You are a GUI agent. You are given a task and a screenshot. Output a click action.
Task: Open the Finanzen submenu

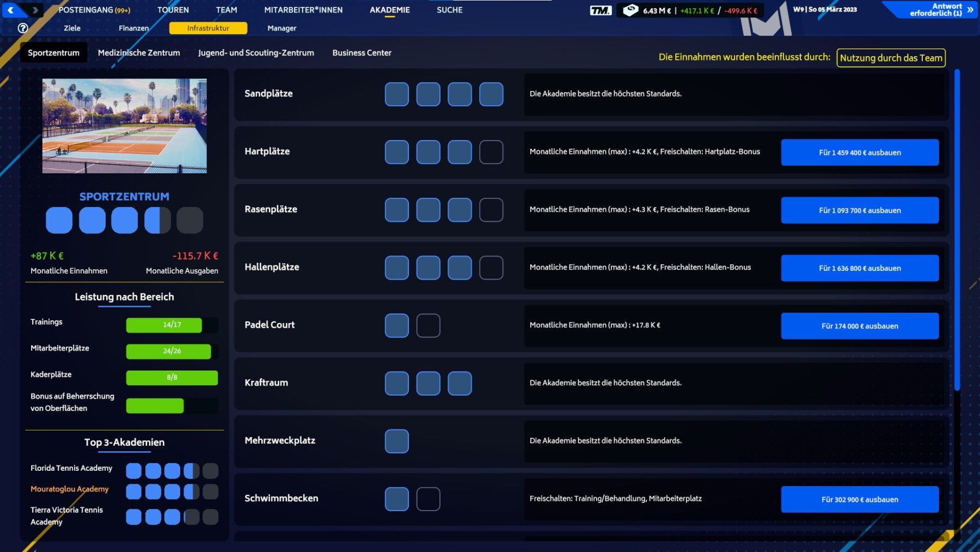click(x=133, y=28)
